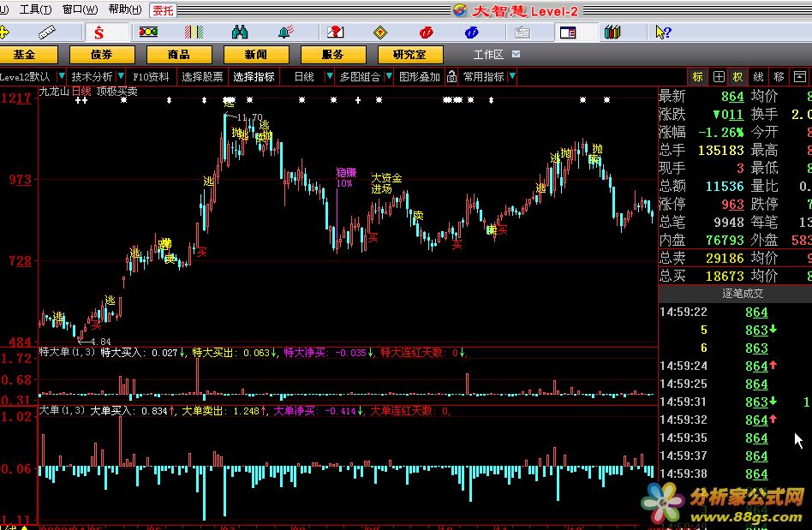This screenshot has height=530, width=812.
Task: Click the 九龙山 stock name on the chart
Action: pyautogui.click(x=54, y=92)
